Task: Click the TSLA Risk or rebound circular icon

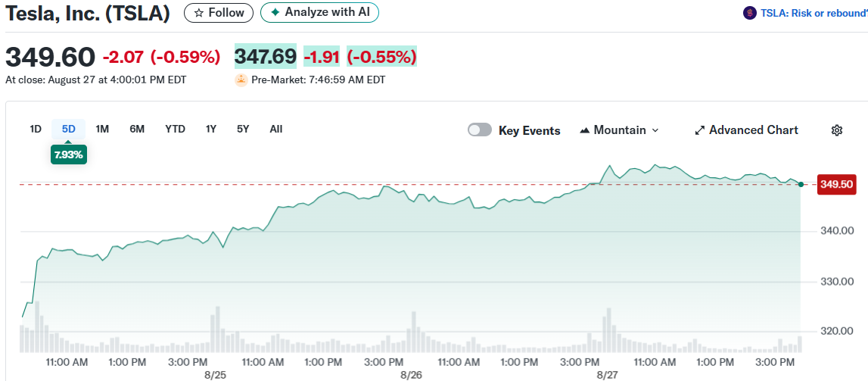Action: coord(749,13)
